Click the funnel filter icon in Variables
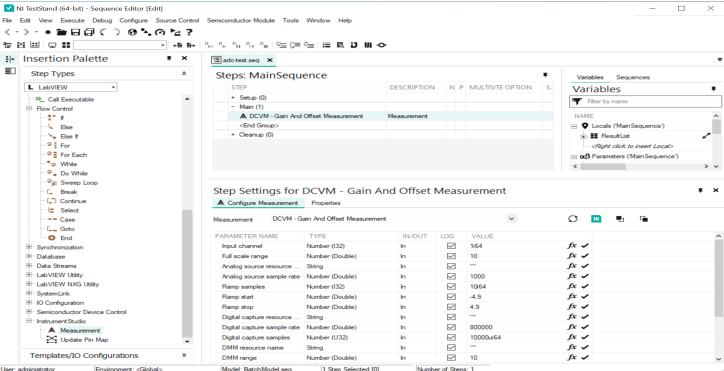Screen dimensions: 724x371 [577, 101]
